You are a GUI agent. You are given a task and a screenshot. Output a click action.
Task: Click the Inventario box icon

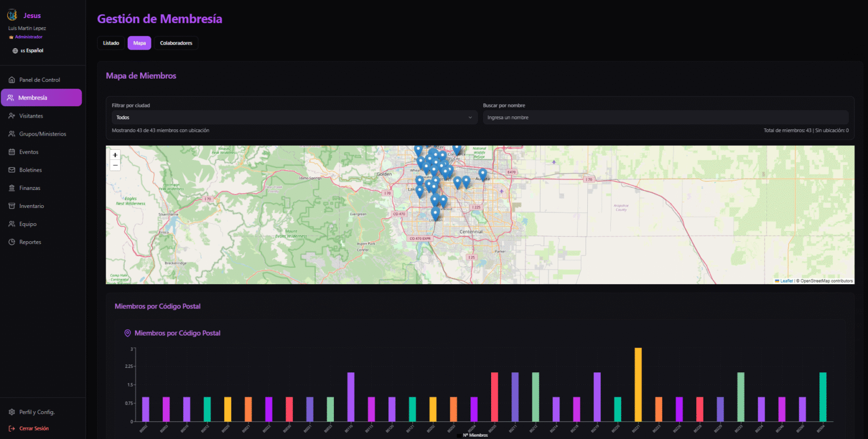12,206
